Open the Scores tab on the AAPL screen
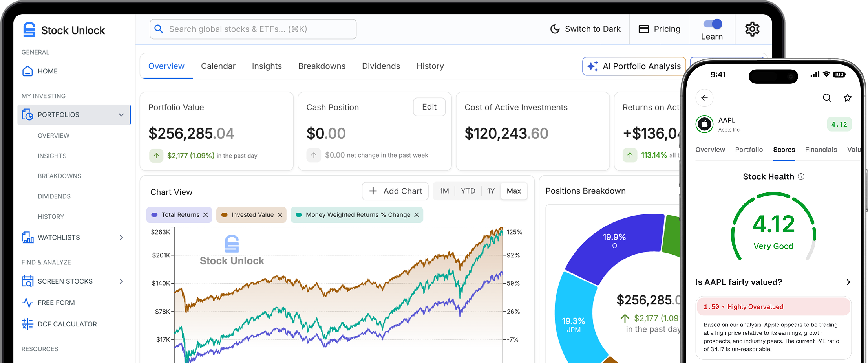 [x=784, y=150]
